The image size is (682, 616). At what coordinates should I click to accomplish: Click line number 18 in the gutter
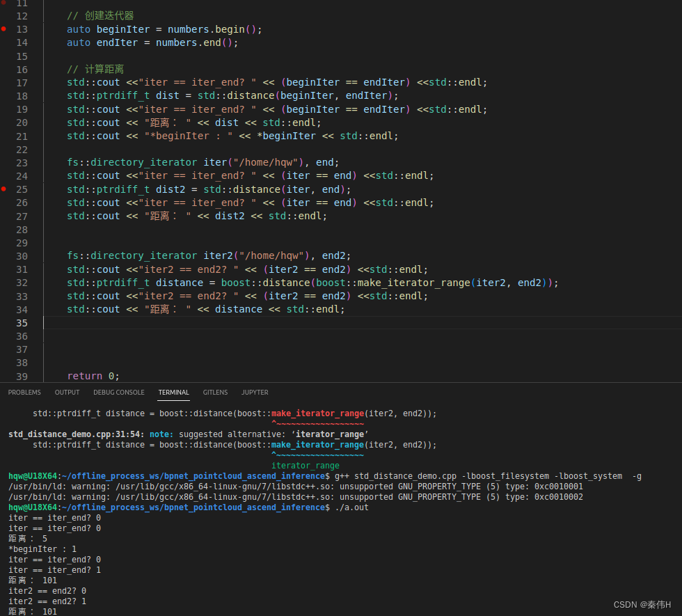(x=22, y=96)
